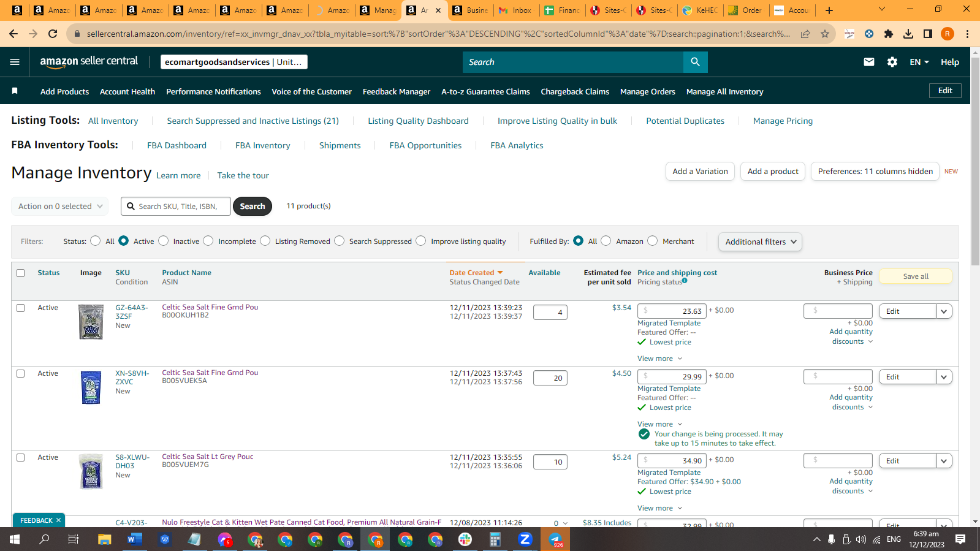This screenshot has width=980, height=551.
Task: Bookmark this page with the star icon
Action: [825, 34]
